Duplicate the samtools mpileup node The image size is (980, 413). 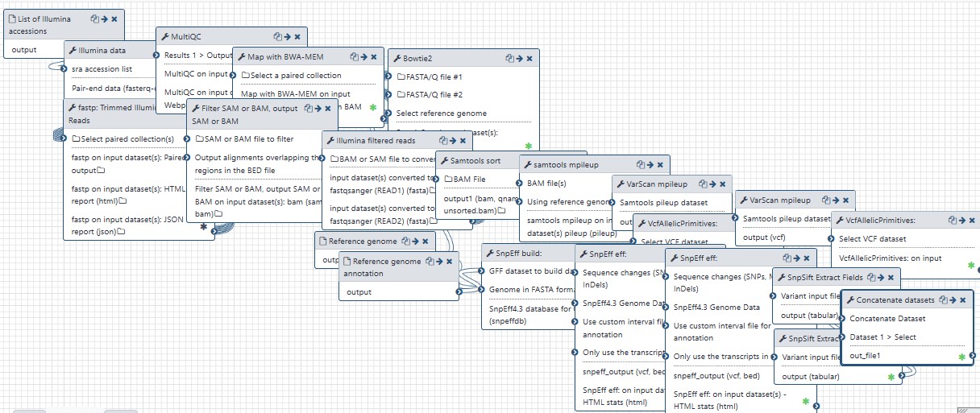[x=641, y=164]
